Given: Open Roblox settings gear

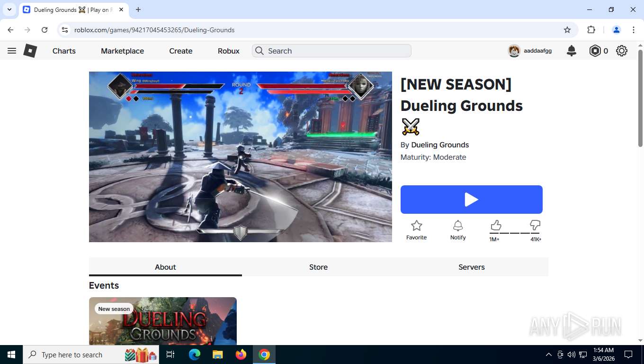Looking at the screenshot, I should click(x=622, y=51).
